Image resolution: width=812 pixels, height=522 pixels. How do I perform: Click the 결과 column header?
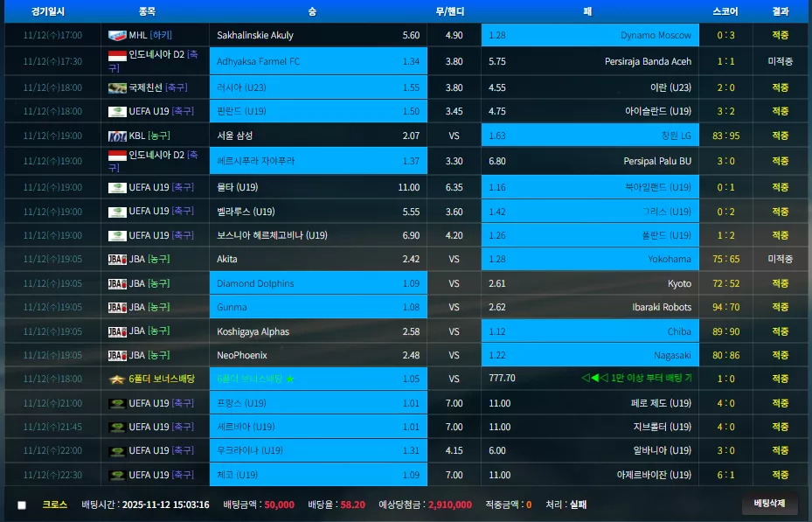click(780, 11)
